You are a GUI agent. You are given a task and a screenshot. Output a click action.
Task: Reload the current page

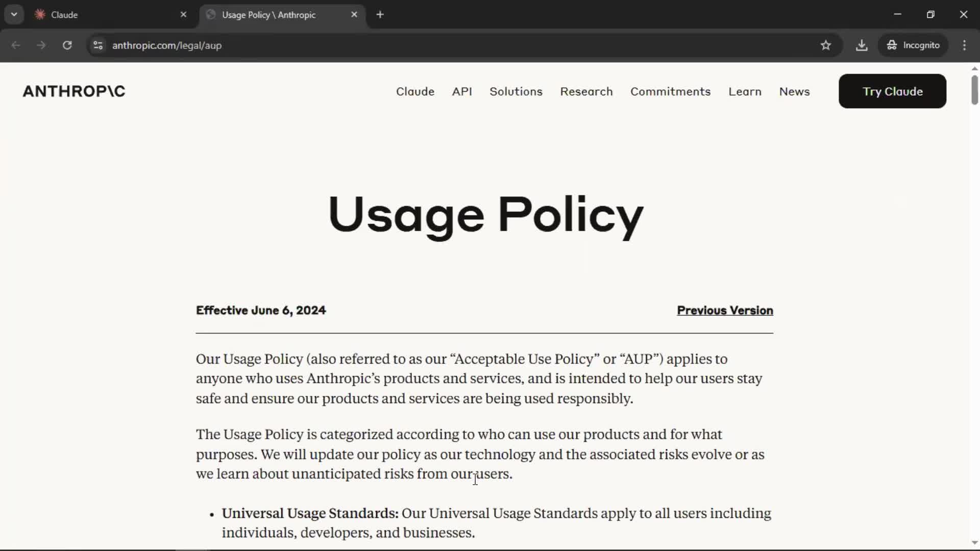tap(67, 45)
